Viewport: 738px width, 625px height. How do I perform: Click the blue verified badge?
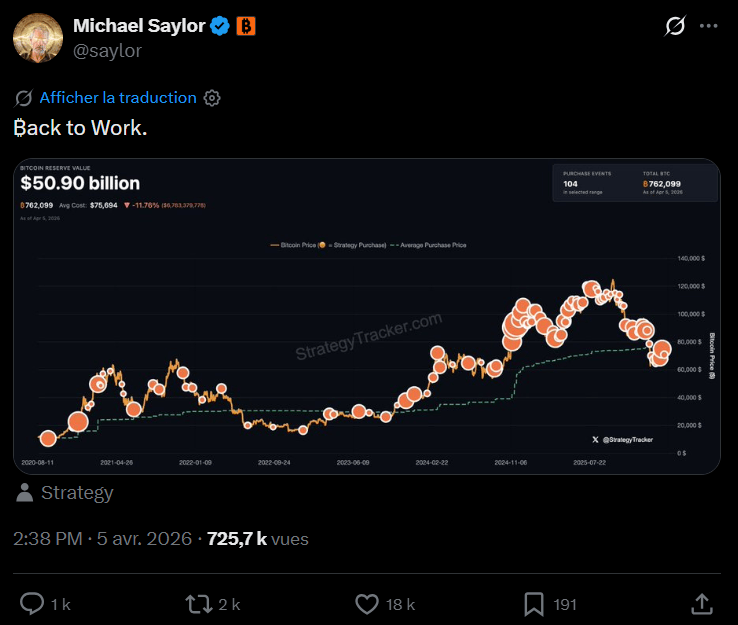[220, 26]
